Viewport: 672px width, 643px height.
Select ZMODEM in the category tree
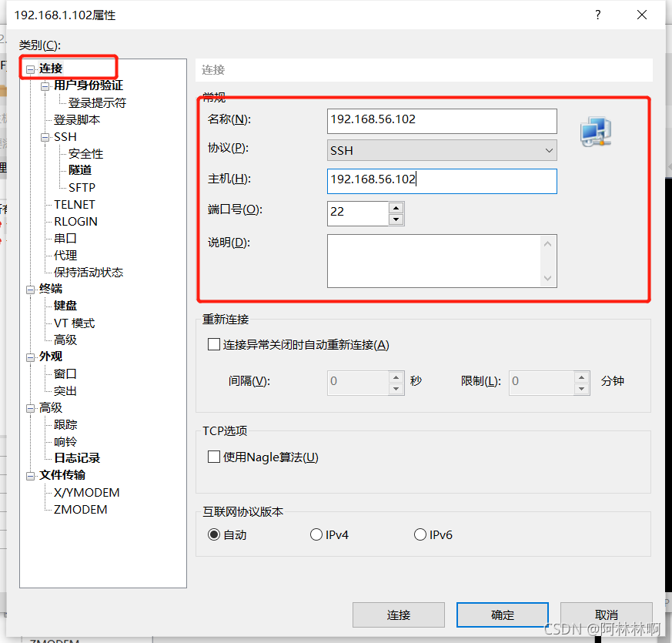click(x=81, y=510)
